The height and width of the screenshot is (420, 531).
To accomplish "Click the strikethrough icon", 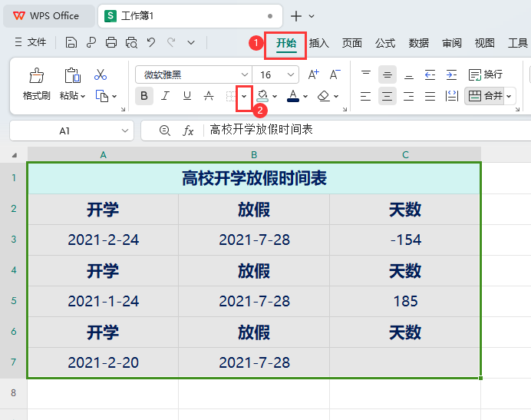I will point(209,96).
